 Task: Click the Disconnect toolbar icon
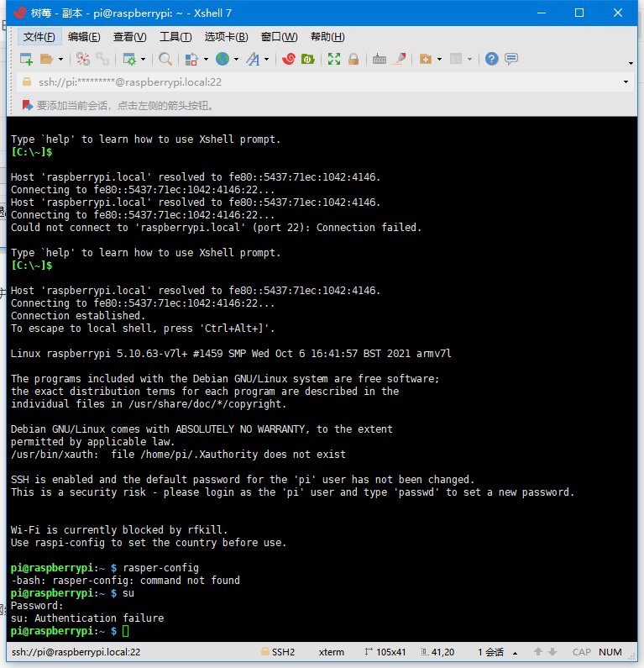point(83,59)
